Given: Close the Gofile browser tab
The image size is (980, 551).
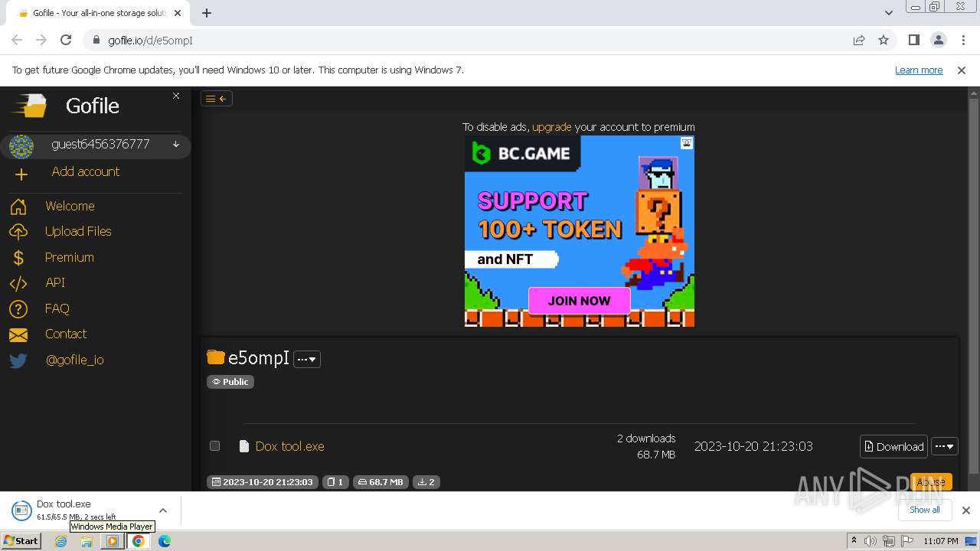Looking at the screenshot, I should coord(178,13).
